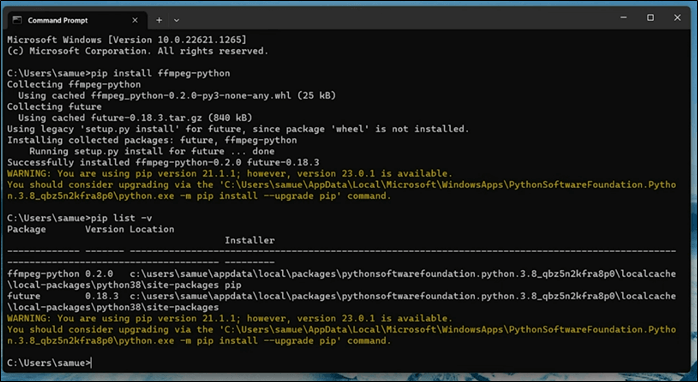
Task: Click the Microsoft Windows version line
Action: pos(127,40)
